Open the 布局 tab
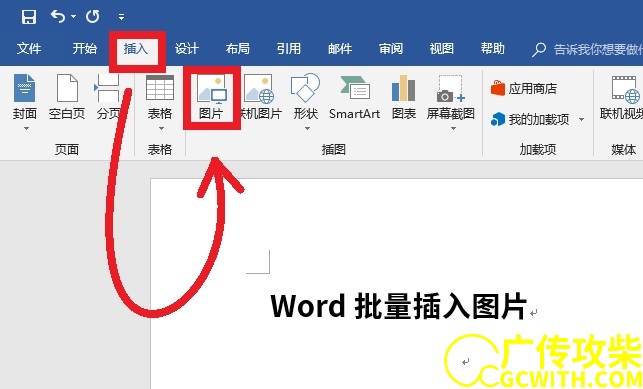The image size is (643, 389). (237, 48)
